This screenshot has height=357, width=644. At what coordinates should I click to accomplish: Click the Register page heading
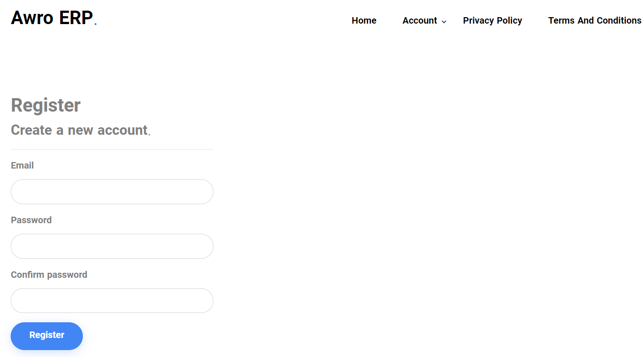pyautogui.click(x=46, y=105)
